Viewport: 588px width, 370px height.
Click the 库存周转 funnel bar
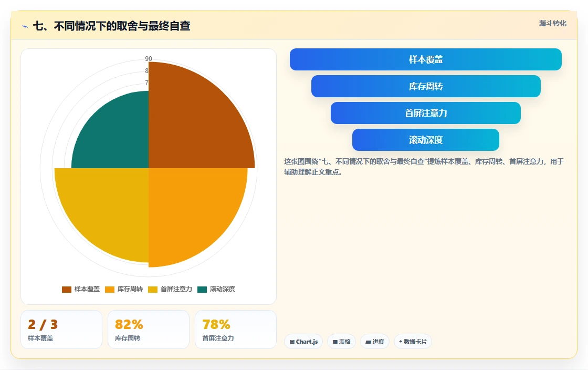pyautogui.click(x=426, y=86)
